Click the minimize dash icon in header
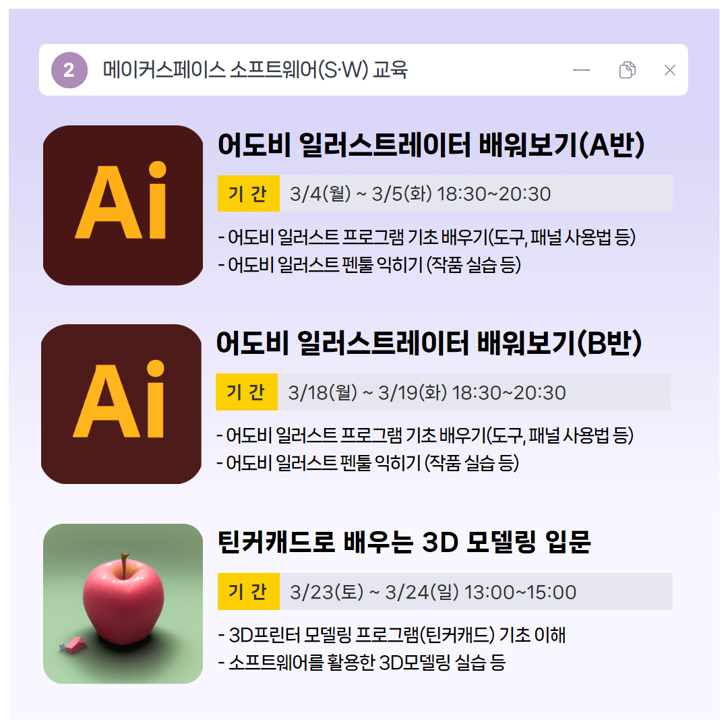Screen dimensions: 728x728 [581, 70]
